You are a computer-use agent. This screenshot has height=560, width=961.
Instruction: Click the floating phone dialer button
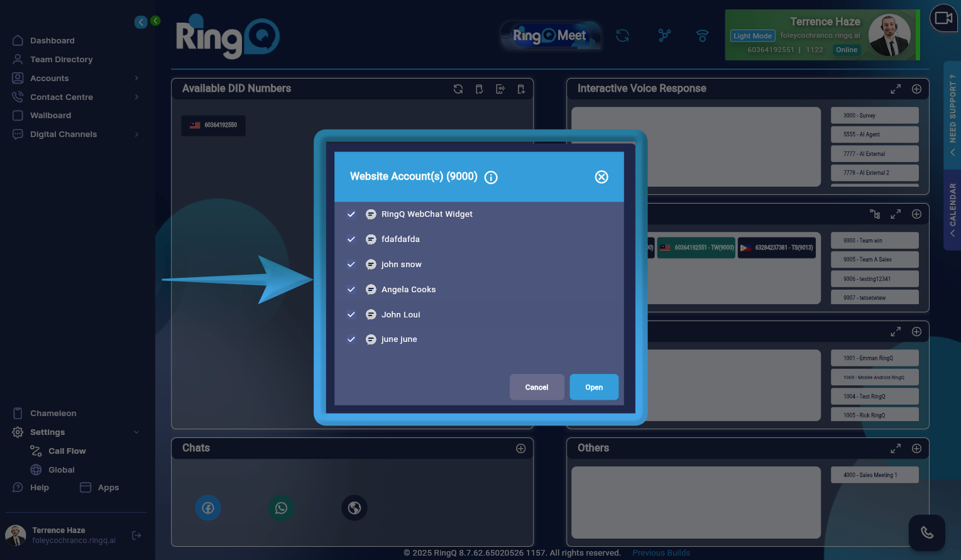(x=927, y=532)
